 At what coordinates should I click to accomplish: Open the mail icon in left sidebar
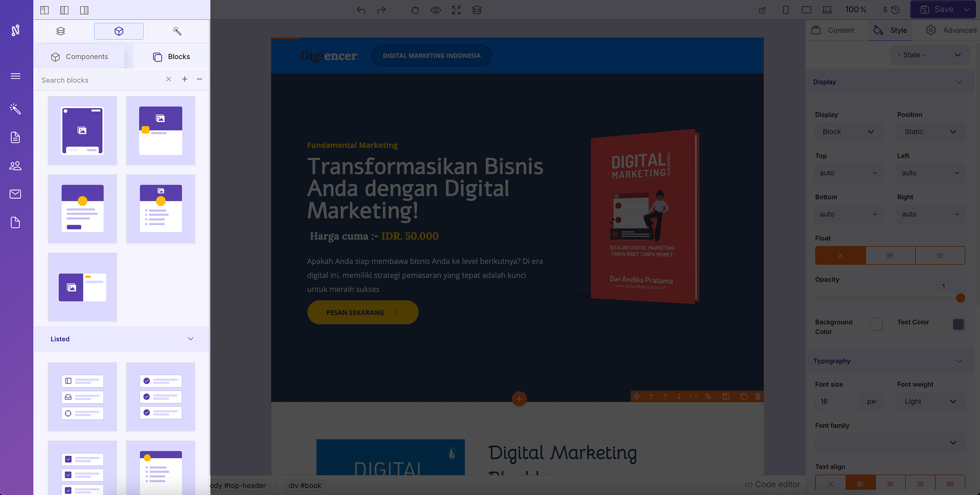point(16,194)
